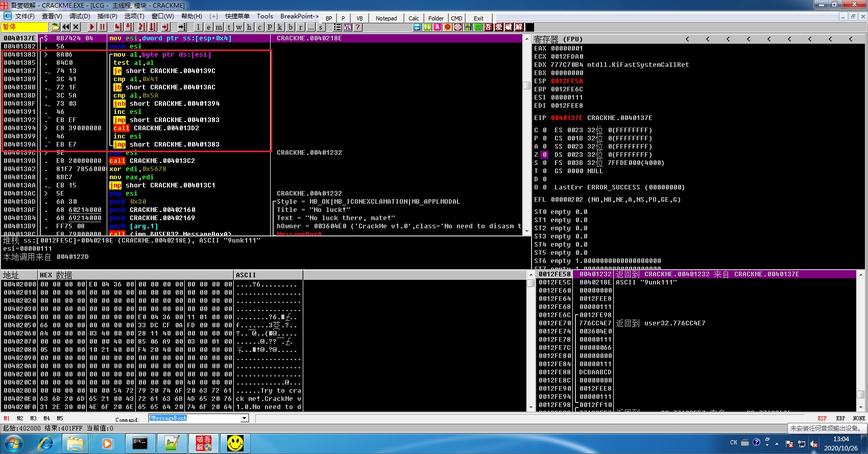Click the VB button
The width and height of the screenshot is (868, 454).
click(359, 18)
